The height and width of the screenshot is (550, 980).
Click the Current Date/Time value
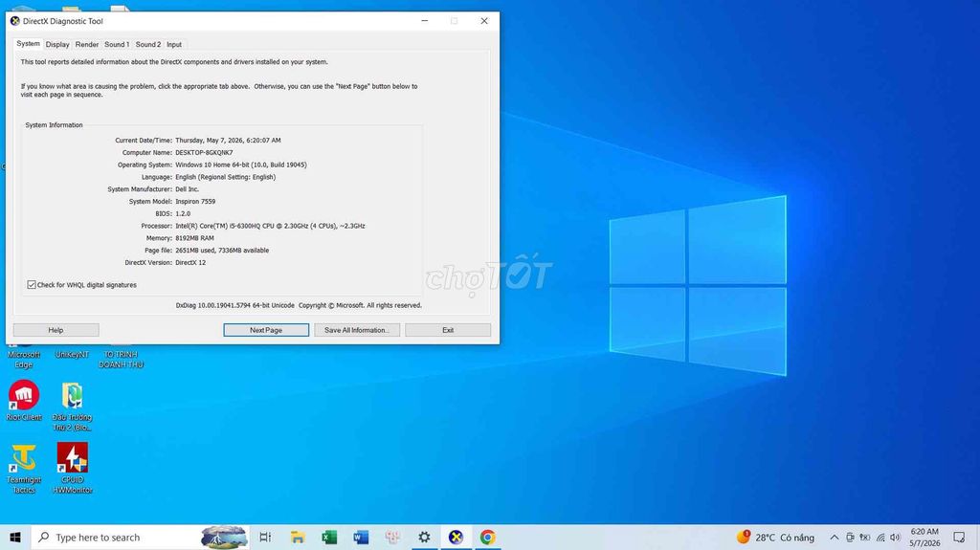[228, 141]
